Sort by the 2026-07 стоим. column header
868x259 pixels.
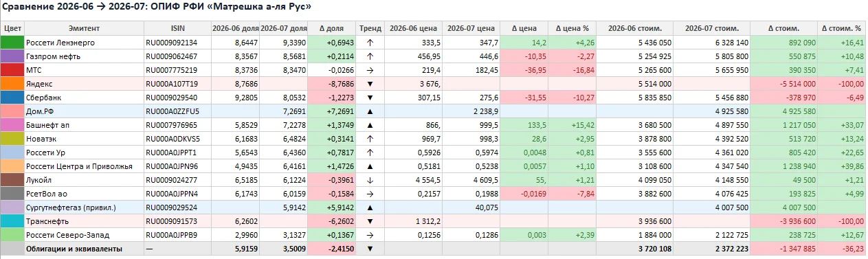713,28
